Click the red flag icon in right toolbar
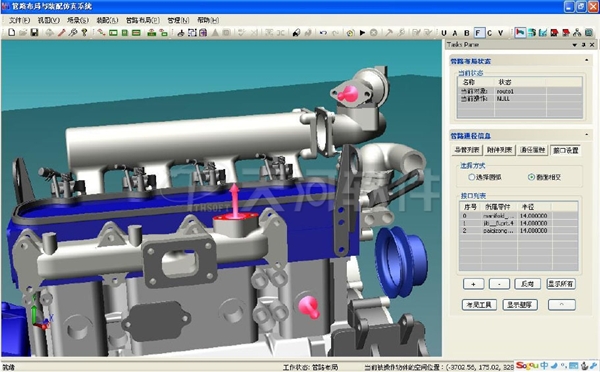Image resolution: width=600 pixels, height=372 pixels. click(520, 33)
